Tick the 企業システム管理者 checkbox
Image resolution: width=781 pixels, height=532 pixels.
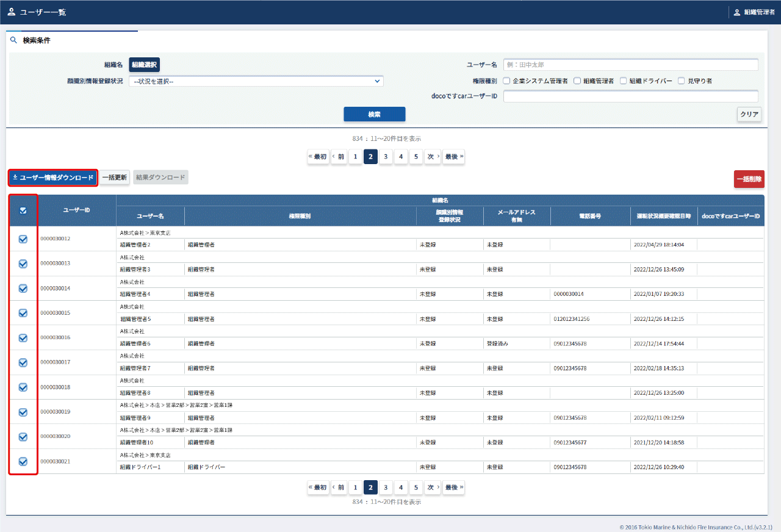pyautogui.click(x=507, y=81)
